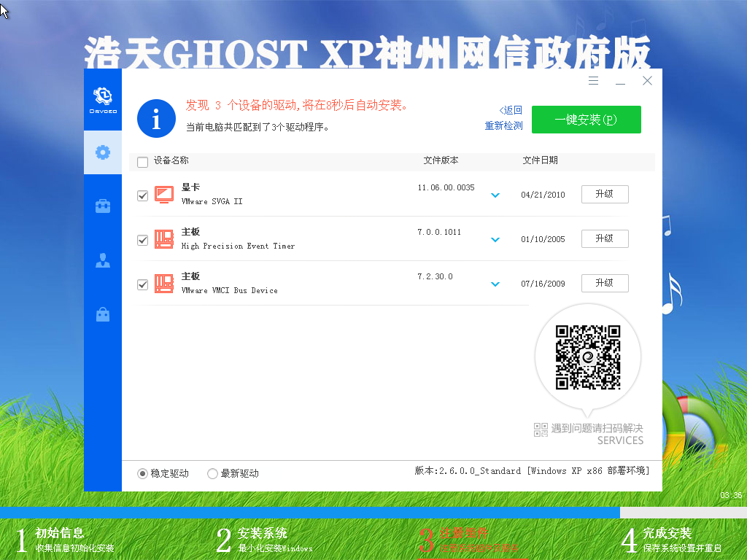Click the VMware VMCI Bus Device name
747x560 pixels.
(230, 290)
